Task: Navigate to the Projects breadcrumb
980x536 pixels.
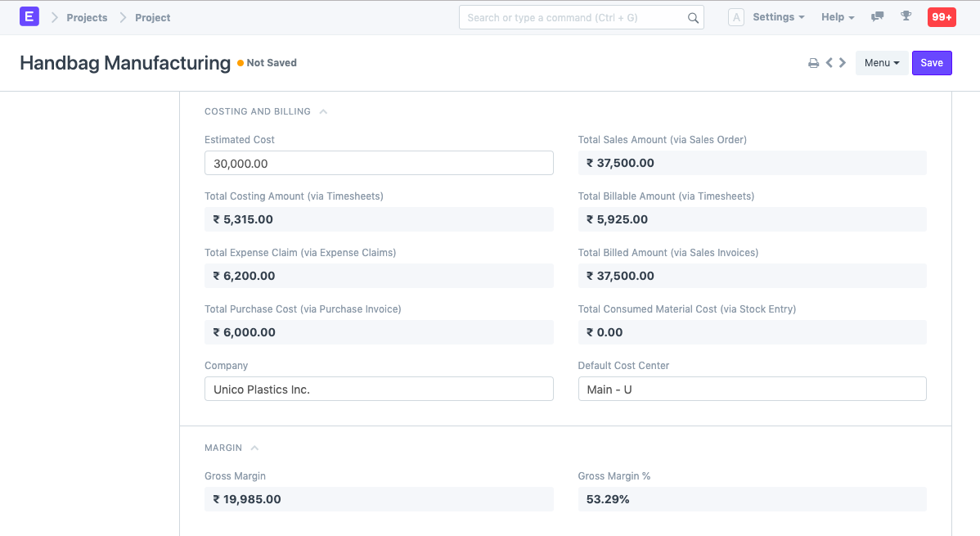Action: 86,17
